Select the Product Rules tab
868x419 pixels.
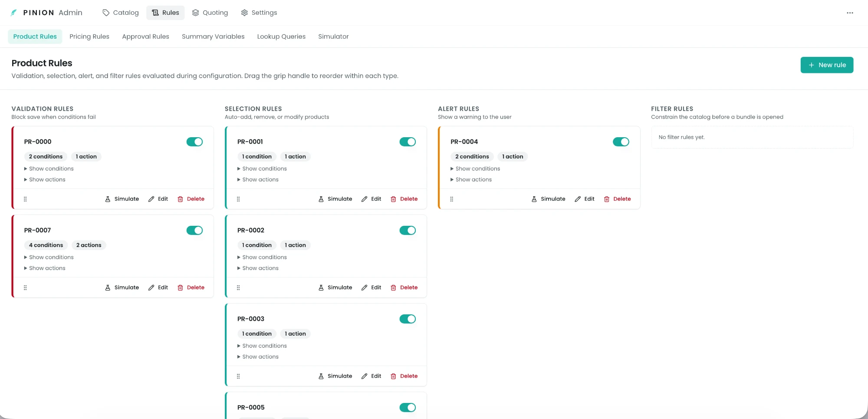35,36
